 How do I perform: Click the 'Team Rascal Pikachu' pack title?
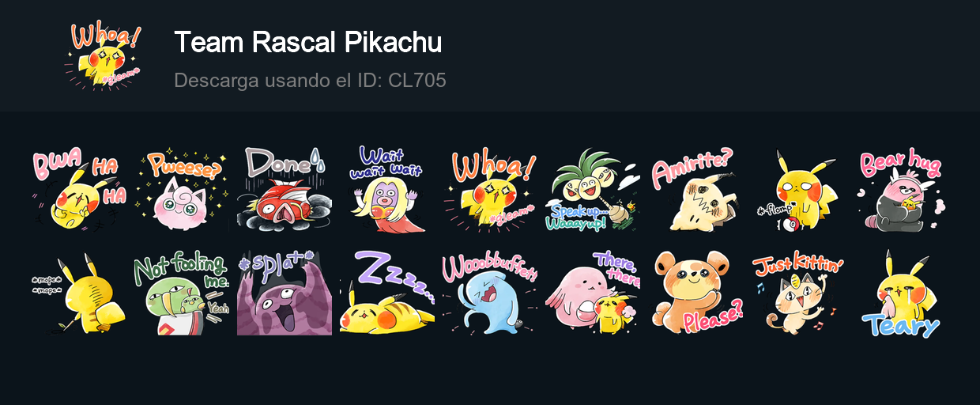(307, 42)
